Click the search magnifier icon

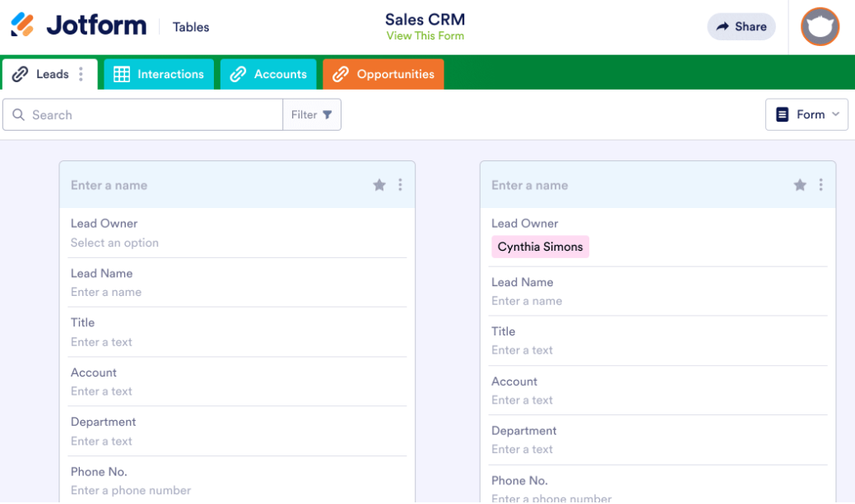(x=18, y=115)
